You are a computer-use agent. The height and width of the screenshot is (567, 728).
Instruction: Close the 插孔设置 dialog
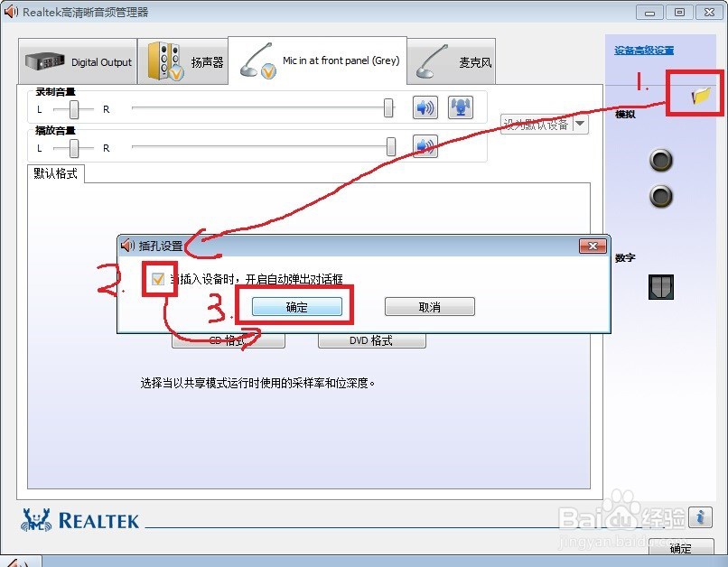tap(593, 246)
